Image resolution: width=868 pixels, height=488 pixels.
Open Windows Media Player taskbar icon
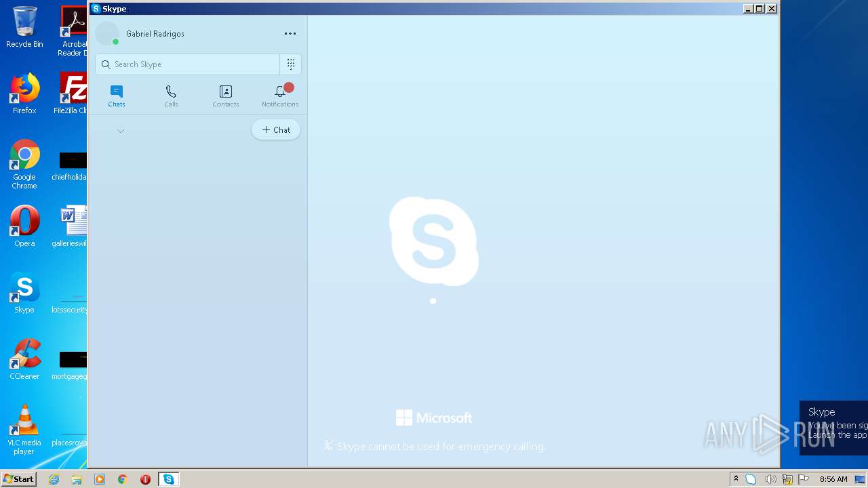[100, 479]
